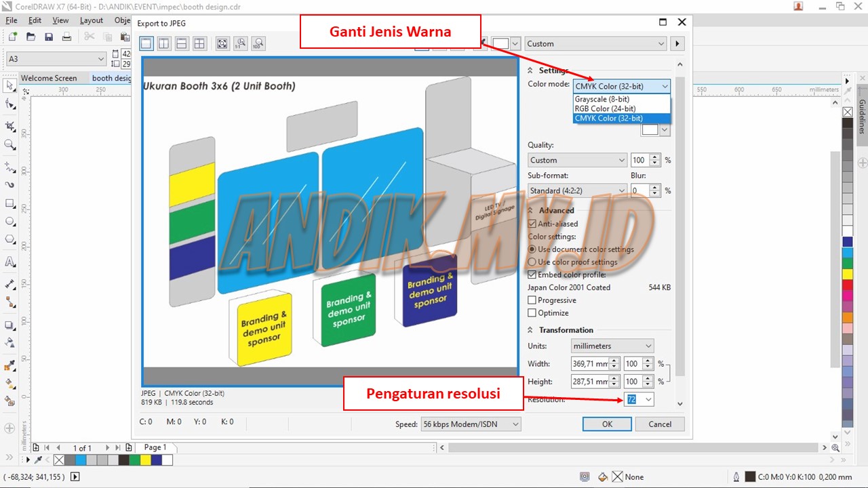Switch to four-pane preview layout
Image resolution: width=868 pixels, height=488 pixels.
pyautogui.click(x=199, y=43)
